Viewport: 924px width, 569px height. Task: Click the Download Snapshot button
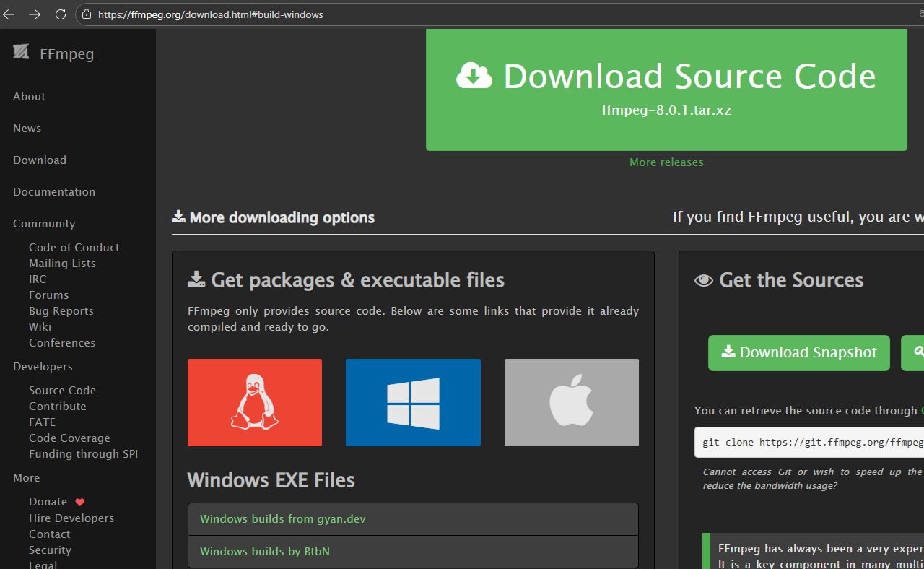(799, 352)
